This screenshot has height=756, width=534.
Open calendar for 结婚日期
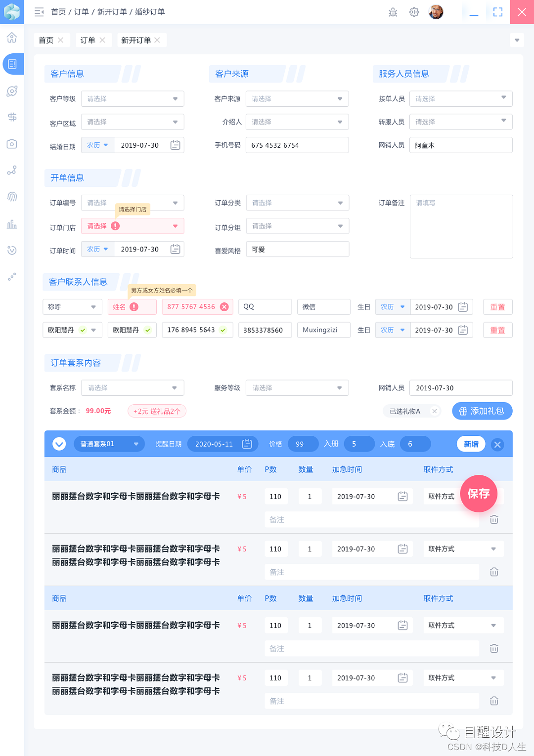176,145
